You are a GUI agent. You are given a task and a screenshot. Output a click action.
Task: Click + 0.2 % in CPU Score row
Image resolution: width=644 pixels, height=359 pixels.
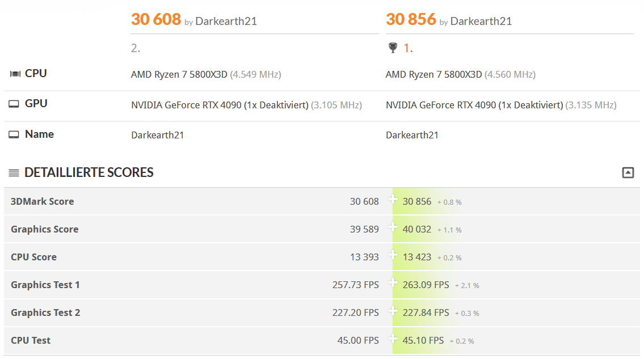coord(449,258)
